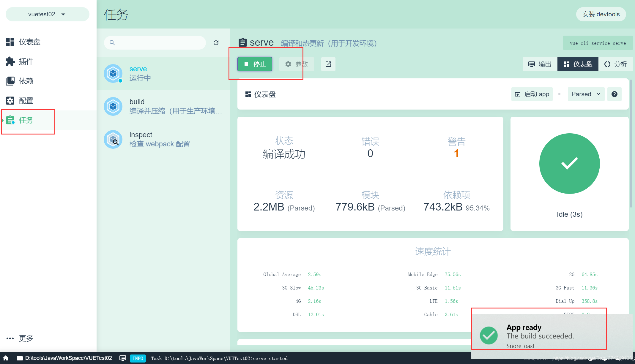The height and width of the screenshot is (364, 635).
Task: Switch to the 仪表盘 dashboard tab
Action: 578,64
